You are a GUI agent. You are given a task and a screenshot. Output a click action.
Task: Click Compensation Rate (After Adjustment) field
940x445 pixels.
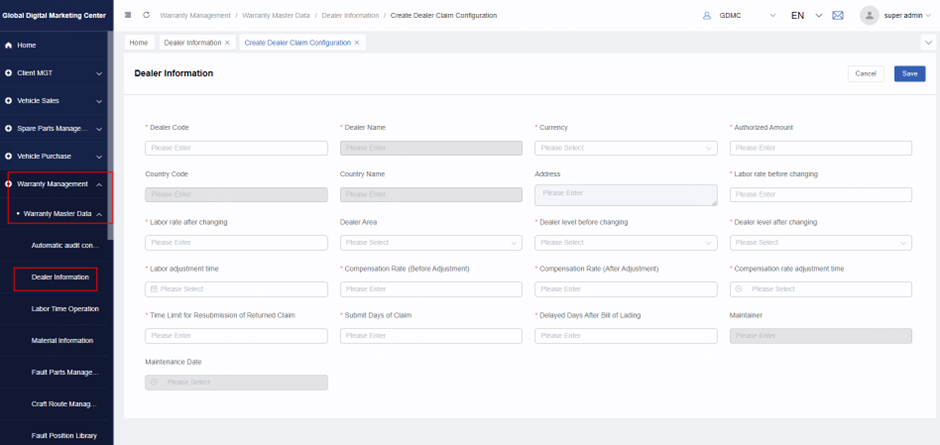pos(626,289)
